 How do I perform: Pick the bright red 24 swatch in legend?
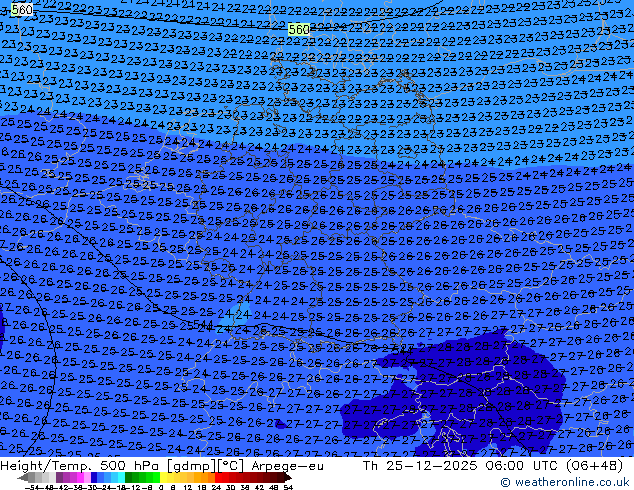click(219, 477)
